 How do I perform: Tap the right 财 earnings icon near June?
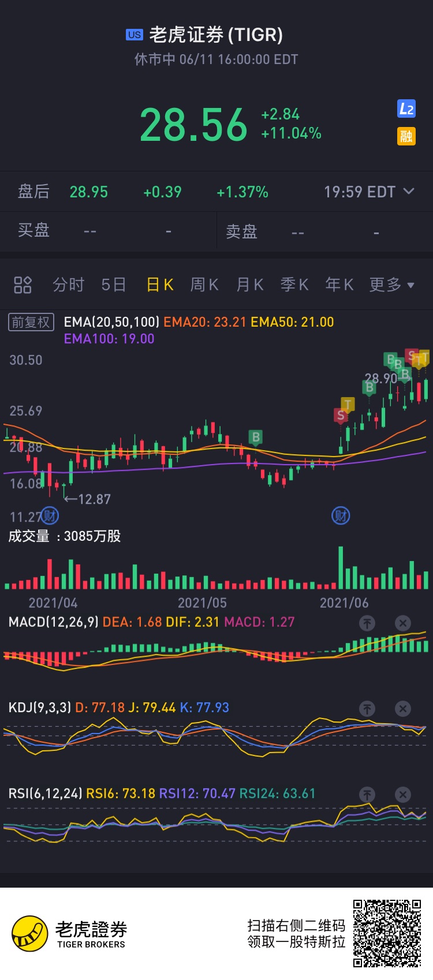tap(341, 516)
